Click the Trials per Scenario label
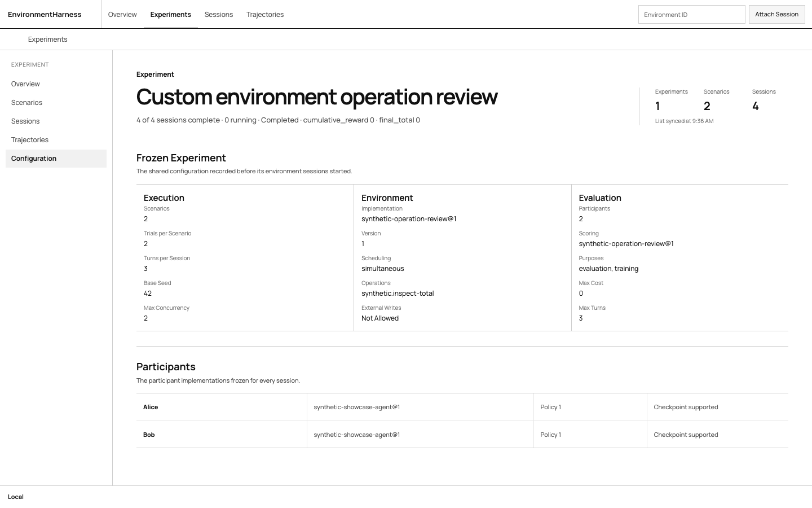This screenshot has width=812, height=508. 167,233
